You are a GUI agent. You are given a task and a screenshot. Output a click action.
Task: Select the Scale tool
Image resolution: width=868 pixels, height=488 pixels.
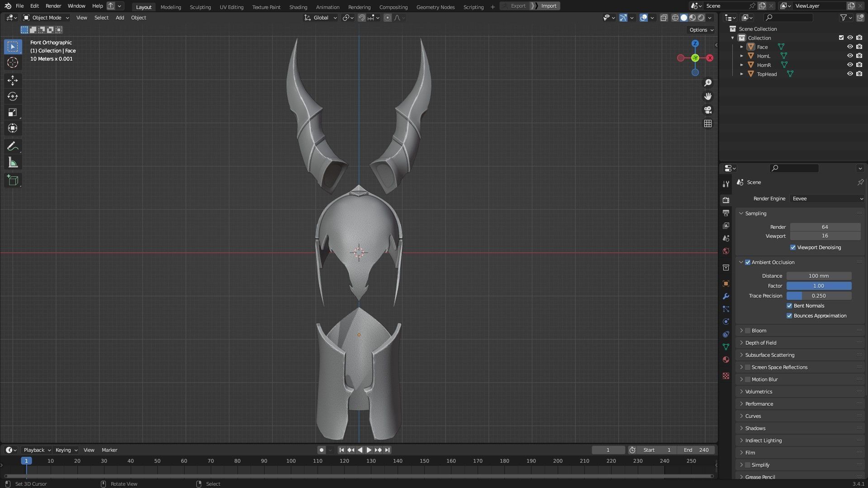click(x=13, y=112)
